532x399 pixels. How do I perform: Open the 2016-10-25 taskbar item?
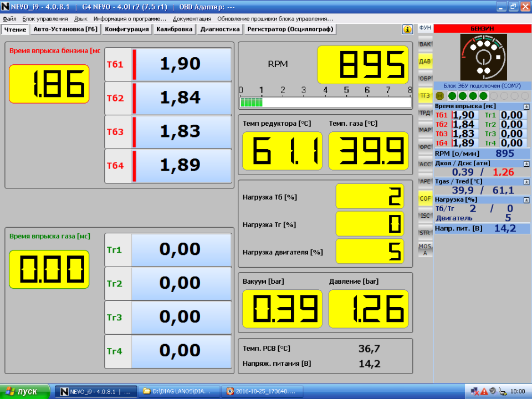coord(260,391)
